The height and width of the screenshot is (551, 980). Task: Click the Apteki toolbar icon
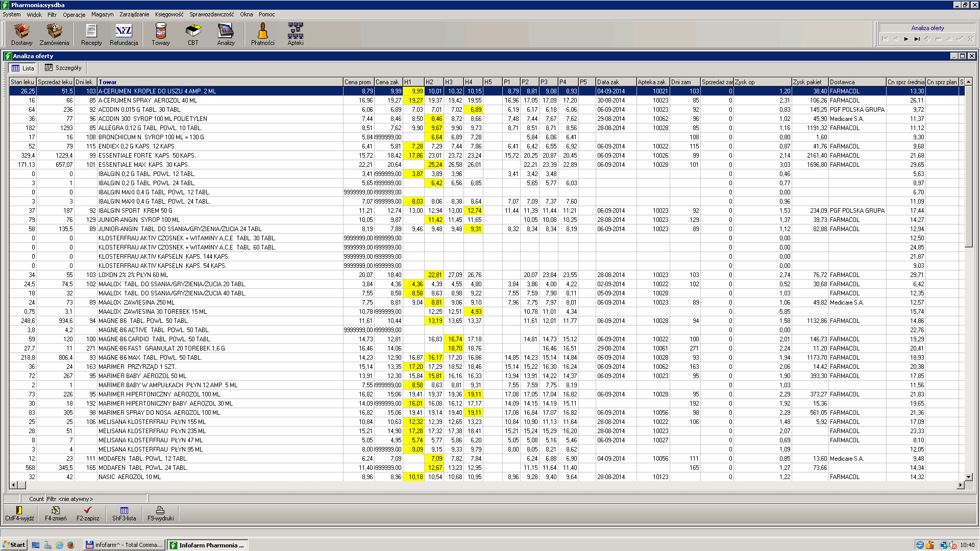(x=296, y=34)
